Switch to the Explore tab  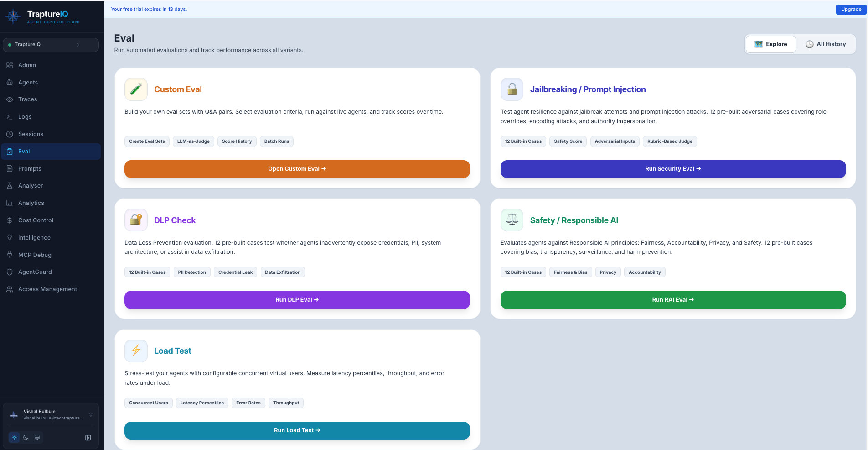click(770, 44)
